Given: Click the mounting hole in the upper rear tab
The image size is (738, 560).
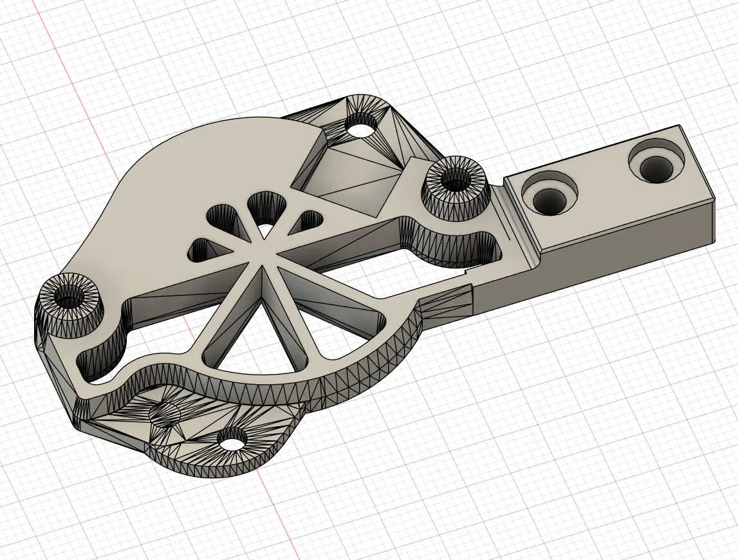Looking at the screenshot, I should pos(362,126).
